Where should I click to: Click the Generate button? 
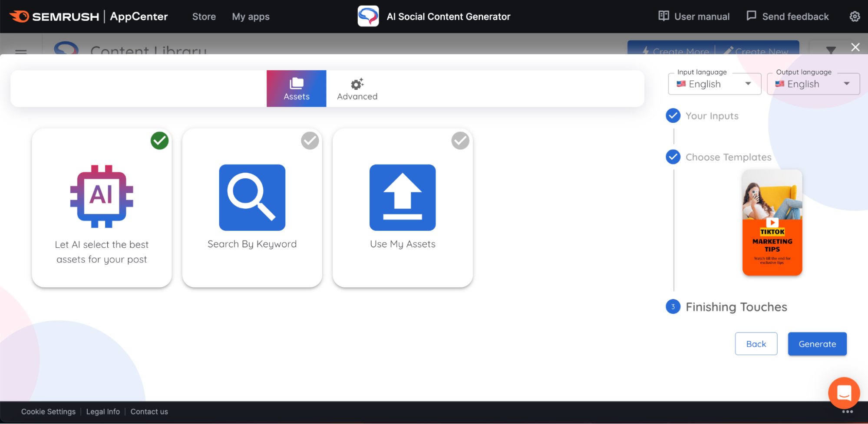click(x=817, y=344)
